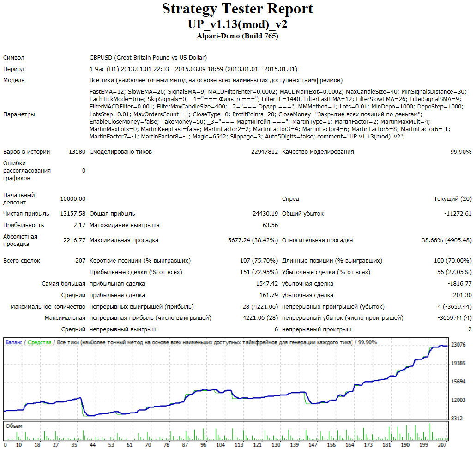Click relative drawdown 38.66% (4905.48)
This screenshot has width=476, height=449.
click(446, 240)
